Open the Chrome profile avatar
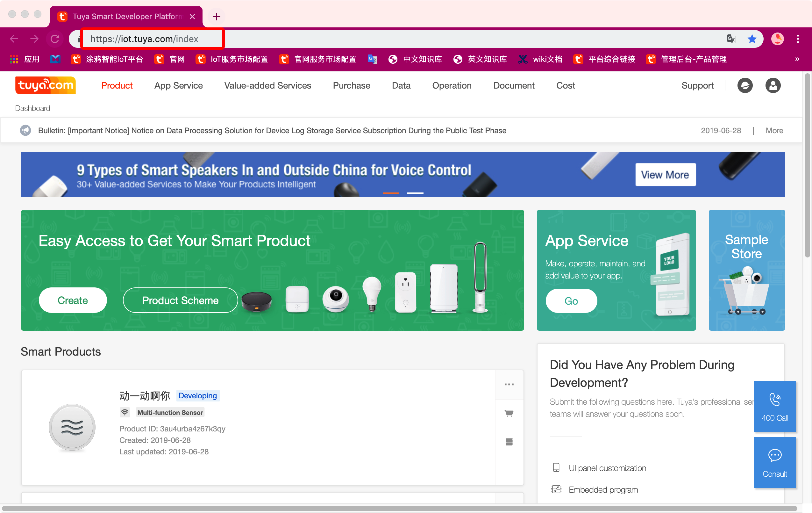812x513 pixels. coord(778,39)
